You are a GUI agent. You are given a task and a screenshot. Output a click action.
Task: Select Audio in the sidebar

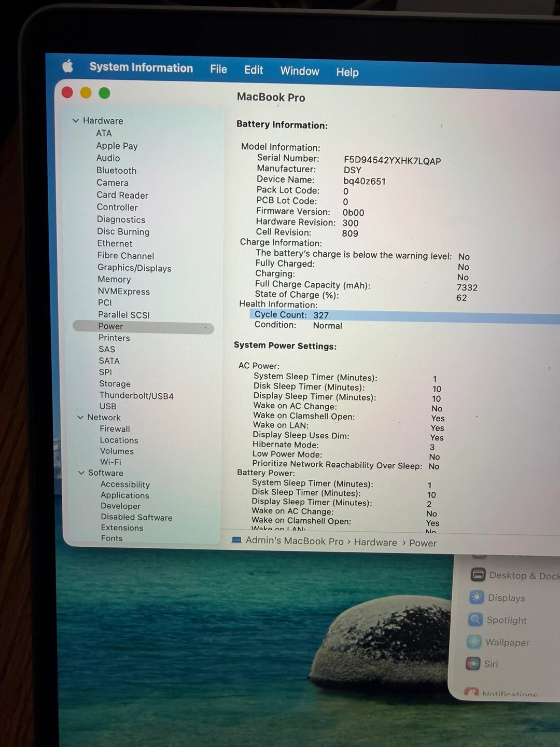point(108,158)
